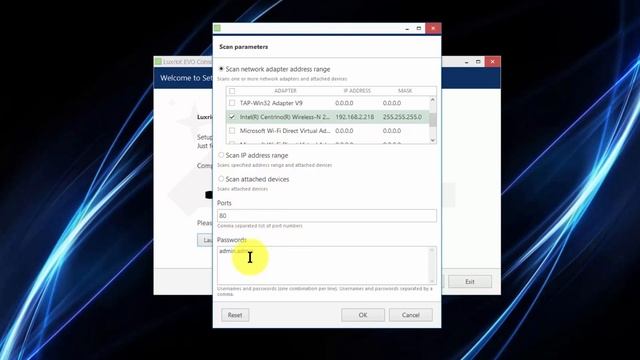Image resolution: width=640 pixels, height=360 pixels.
Task: Click the Scan parameters dialog app icon
Action: pos(217,28)
